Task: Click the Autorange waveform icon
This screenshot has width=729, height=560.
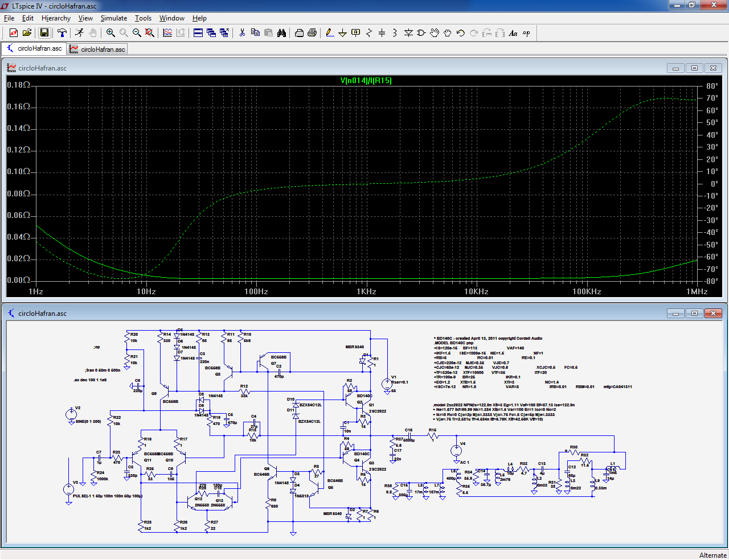Action: 167,33
